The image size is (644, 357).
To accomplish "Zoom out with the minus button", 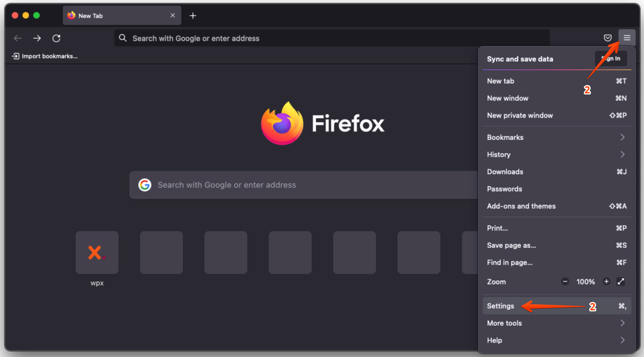I will click(565, 282).
